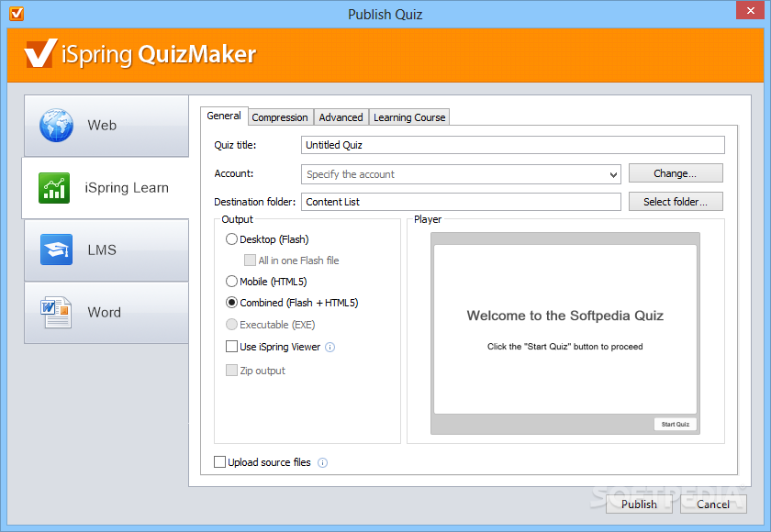Click the Select folder... button
Screen dimensions: 771x532
tap(676, 202)
